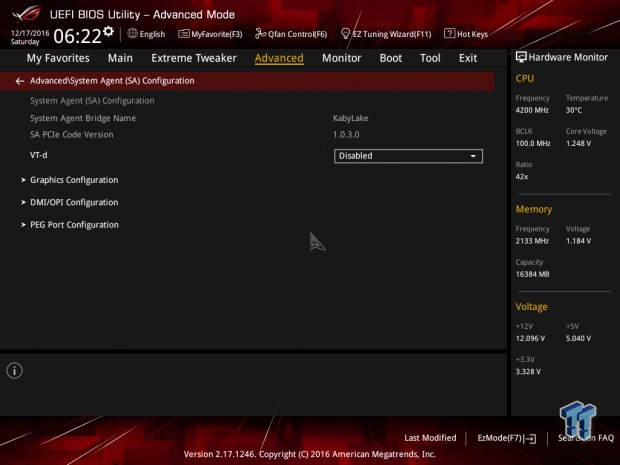Click the Hot Keys question mark icon

(x=449, y=34)
